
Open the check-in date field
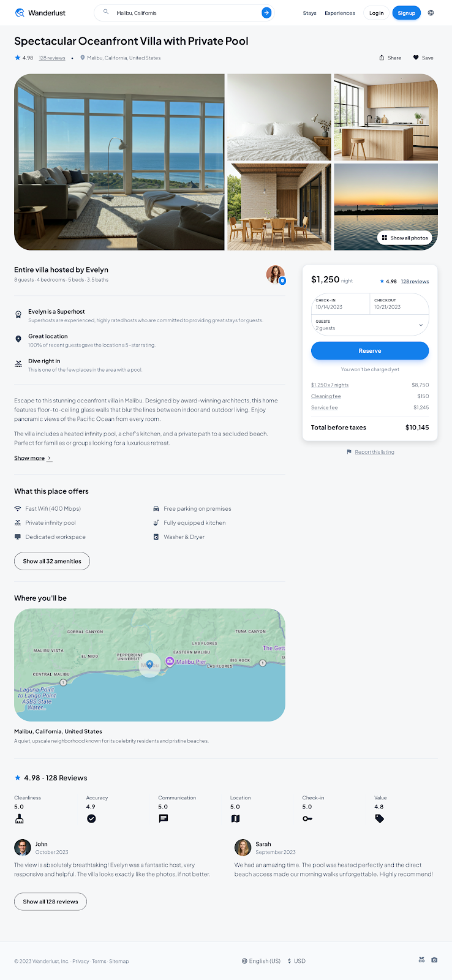tap(340, 304)
